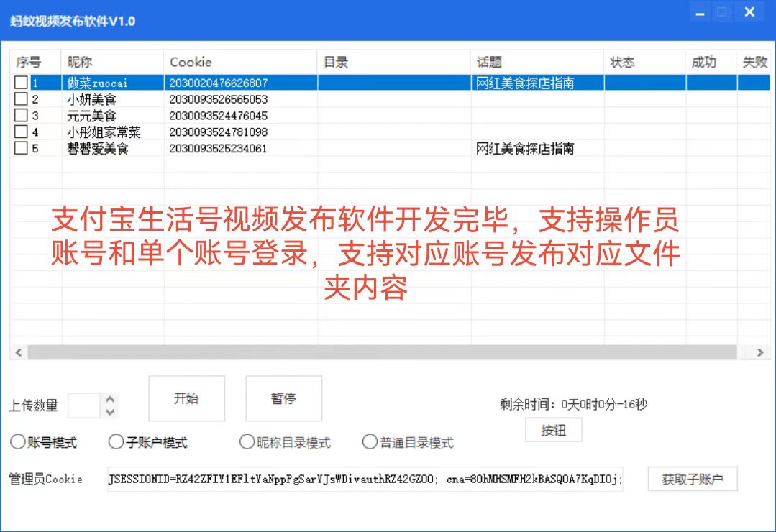The height and width of the screenshot is (532, 776).
Task: Click the table's horizontal scrollbar track
Action: [382, 352]
